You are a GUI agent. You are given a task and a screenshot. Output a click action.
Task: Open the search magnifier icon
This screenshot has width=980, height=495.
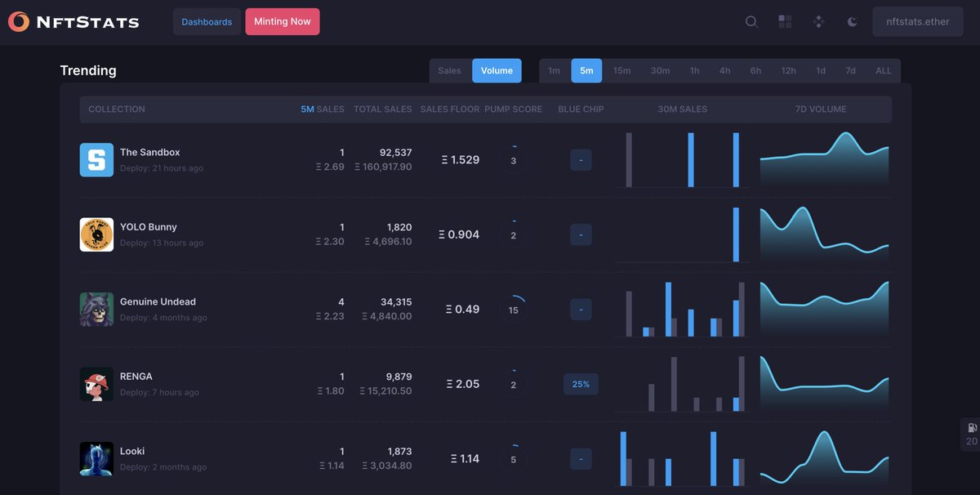click(x=751, y=21)
